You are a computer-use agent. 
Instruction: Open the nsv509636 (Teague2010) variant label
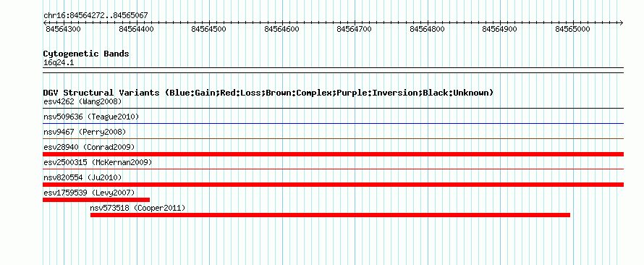(x=91, y=117)
